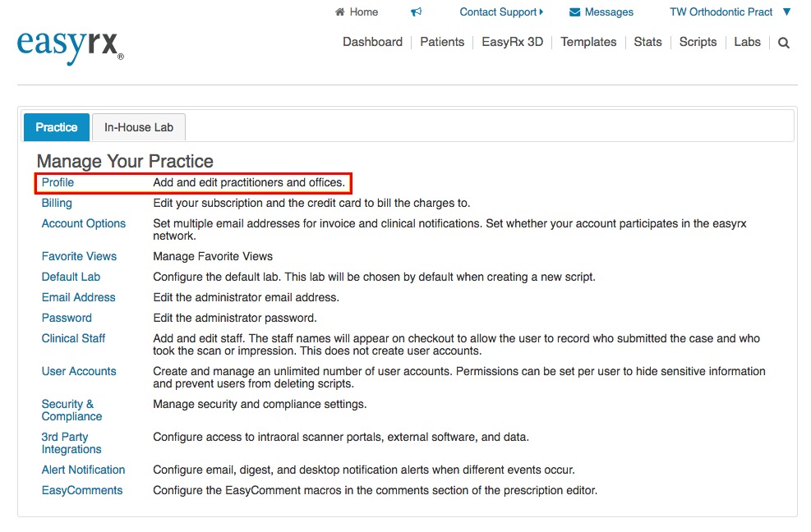Click the Home house icon
The image size is (811, 532).
coord(339,11)
